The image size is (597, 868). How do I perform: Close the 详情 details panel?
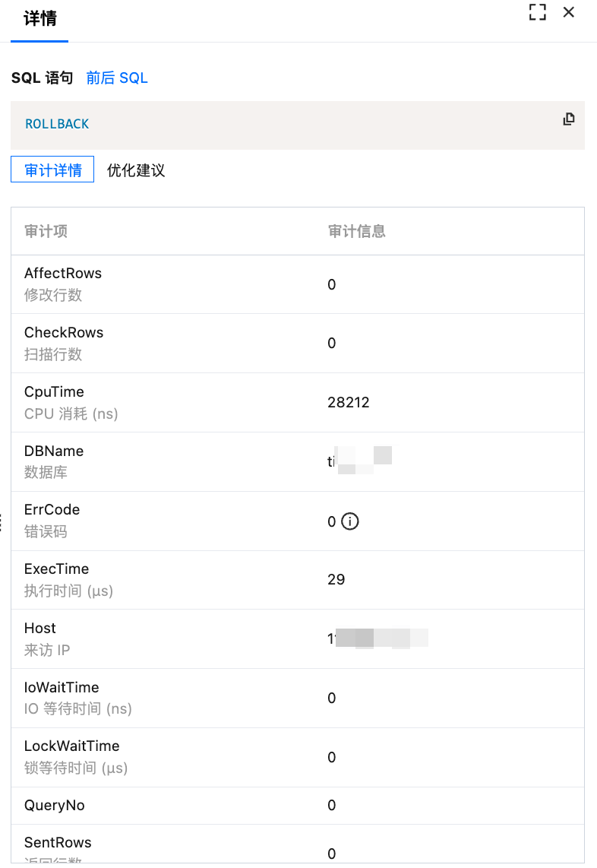[x=568, y=12]
